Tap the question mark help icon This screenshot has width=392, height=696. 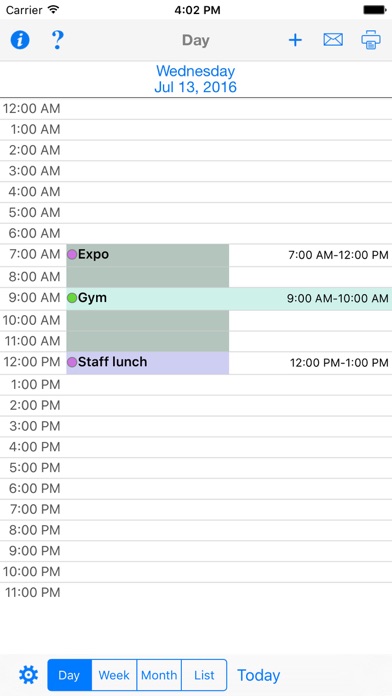(x=57, y=40)
